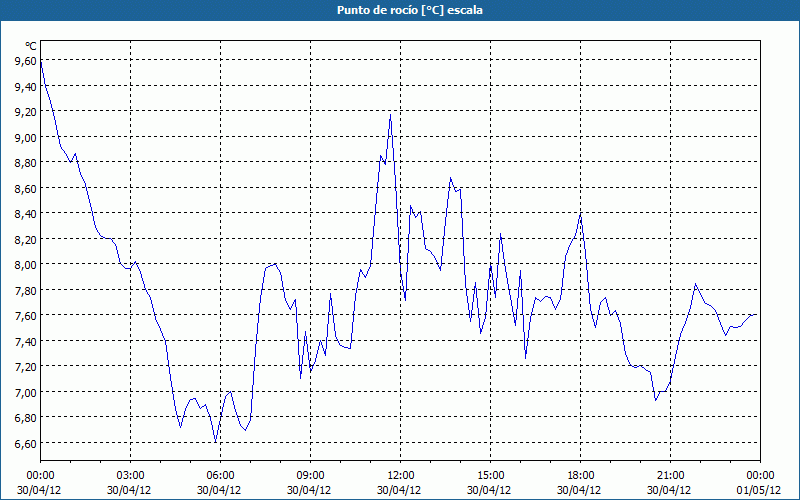Screen dimensions: 800x500
Task: Click the 30/04/12 date under 18:00
Action: (579, 490)
